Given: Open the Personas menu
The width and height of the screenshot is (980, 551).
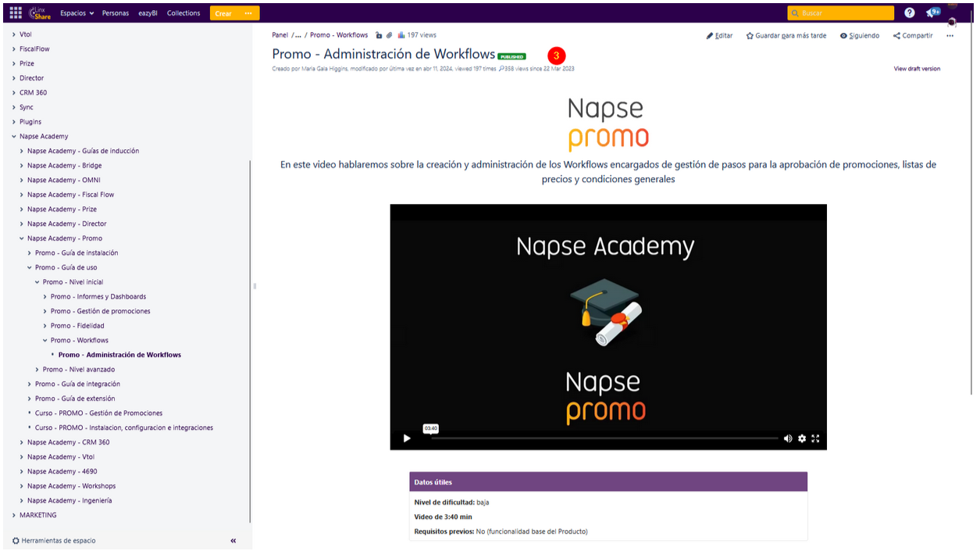Looking at the screenshot, I should [x=116, y=13].
